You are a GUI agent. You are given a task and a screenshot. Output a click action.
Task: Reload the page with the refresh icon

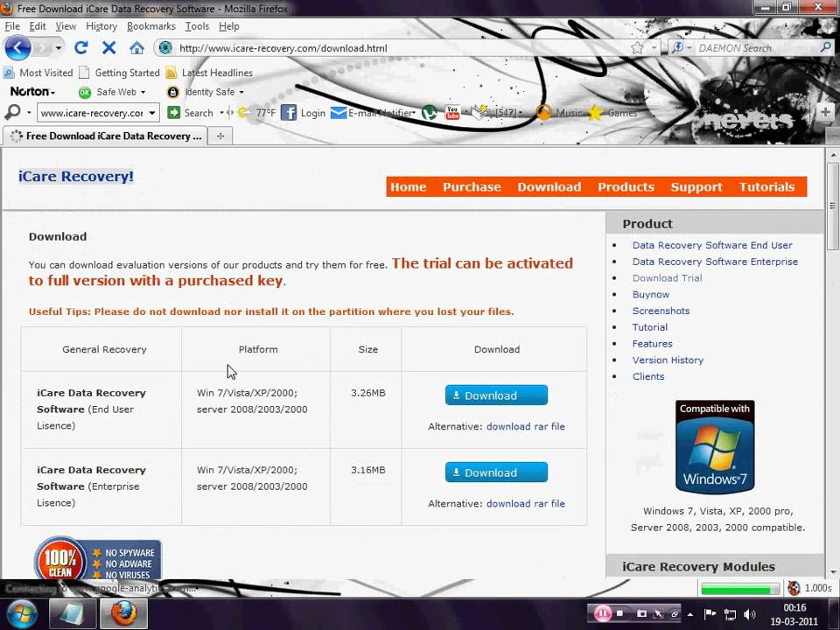point(80,47)
